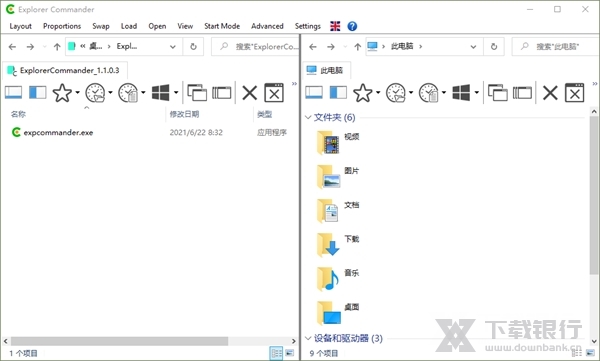Switch left pane to details view
Image resolution: width=600 pixels, height=361 pixels.
[276, 353]
